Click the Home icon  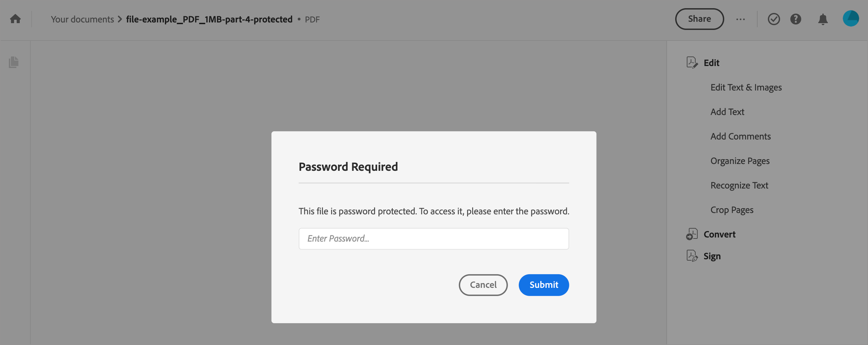(15, 19)
